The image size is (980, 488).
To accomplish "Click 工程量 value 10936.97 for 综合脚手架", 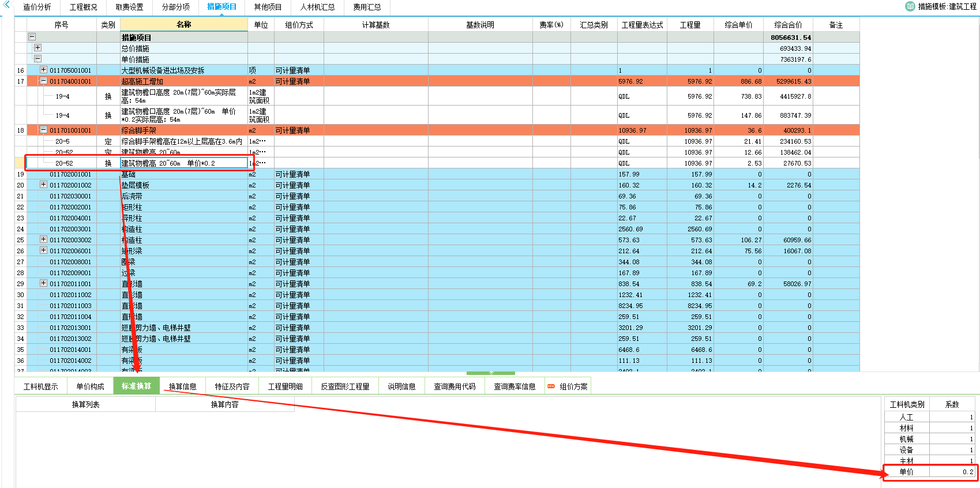I will 698,130.
